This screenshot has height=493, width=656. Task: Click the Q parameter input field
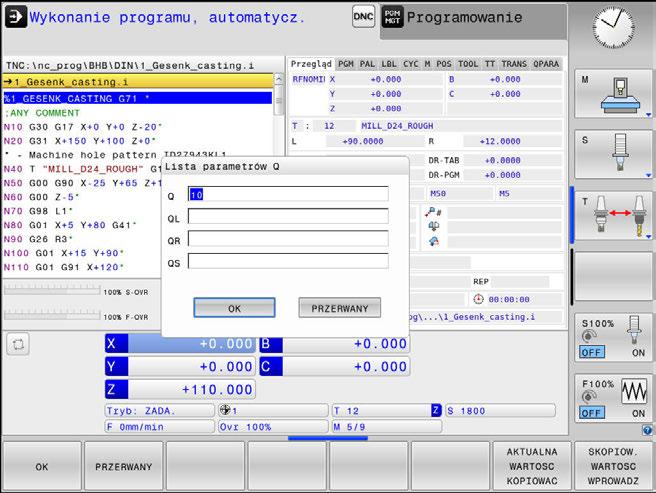[x=288, y=194]
